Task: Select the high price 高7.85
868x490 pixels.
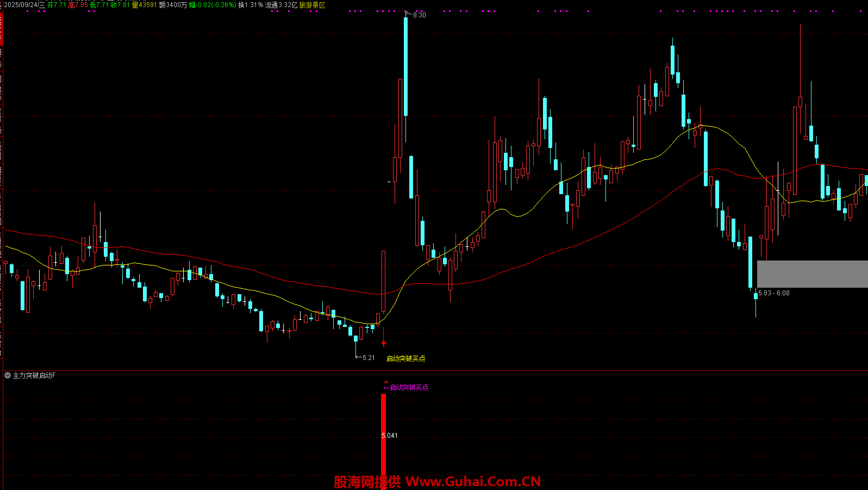Action: (x=78, y=5)
